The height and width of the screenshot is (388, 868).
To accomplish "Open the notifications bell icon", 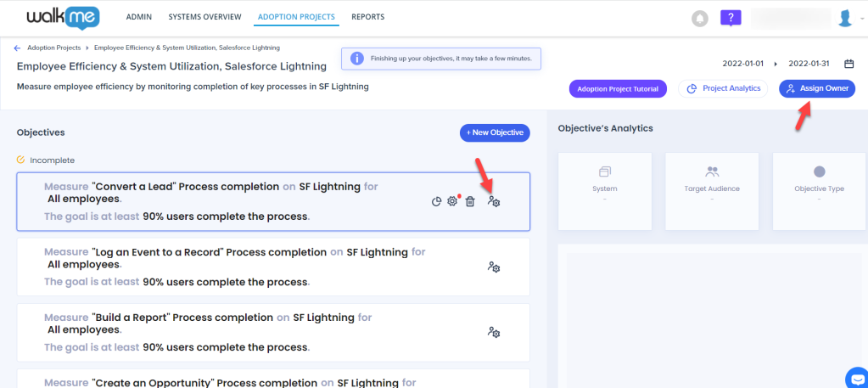I will coord(700,18).
